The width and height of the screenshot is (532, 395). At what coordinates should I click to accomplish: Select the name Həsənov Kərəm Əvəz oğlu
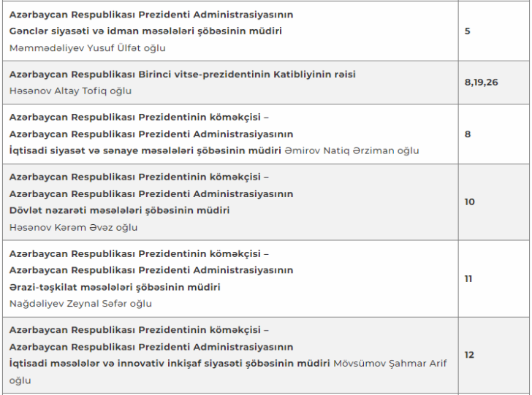pos(73,227)
